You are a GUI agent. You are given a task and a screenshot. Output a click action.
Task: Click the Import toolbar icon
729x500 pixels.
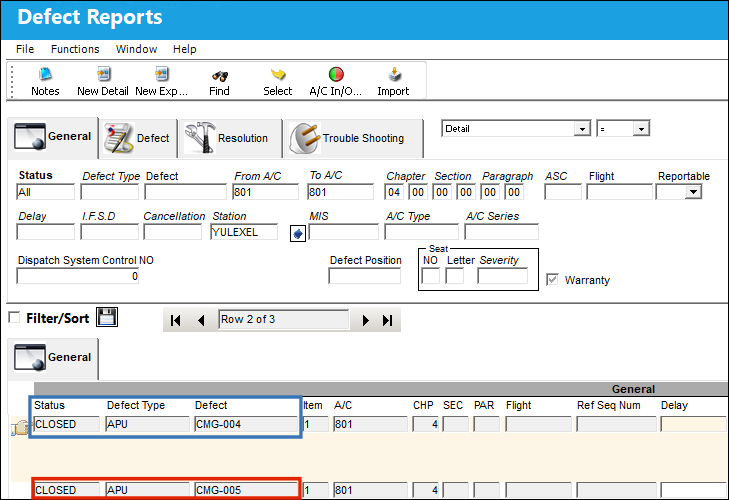[x=393, y=81]
